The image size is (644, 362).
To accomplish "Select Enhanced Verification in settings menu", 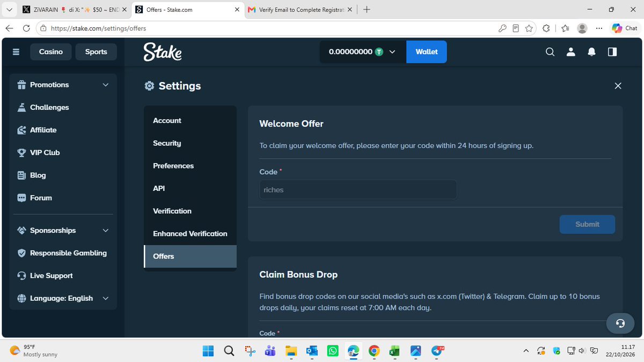I will point(190,234).
